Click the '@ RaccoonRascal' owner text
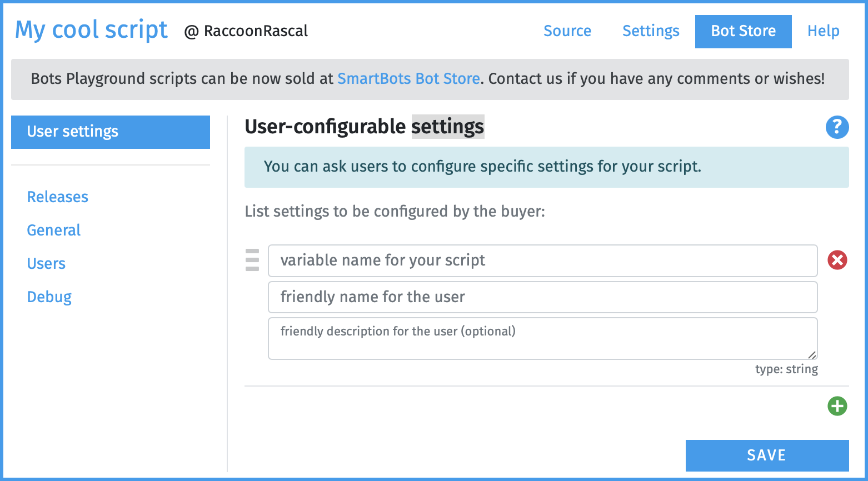868x481 pixels. tap(246, 31)
